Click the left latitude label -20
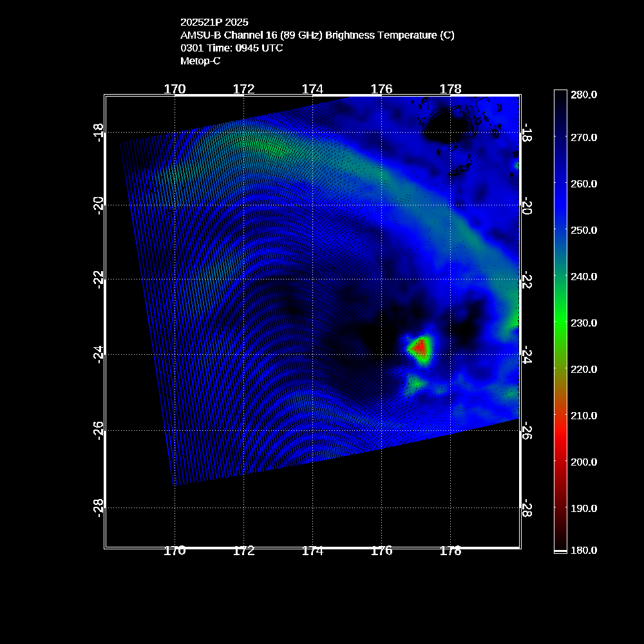 click(x=98, y=205)
